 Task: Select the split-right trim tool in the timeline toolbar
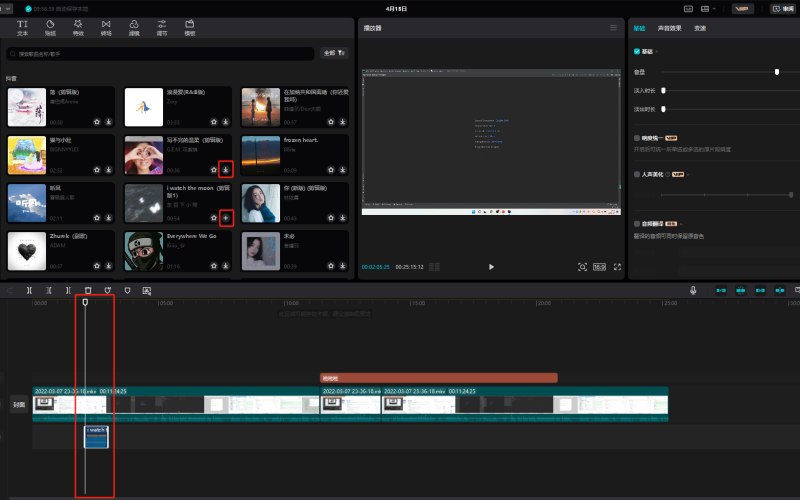click(68, 290)
